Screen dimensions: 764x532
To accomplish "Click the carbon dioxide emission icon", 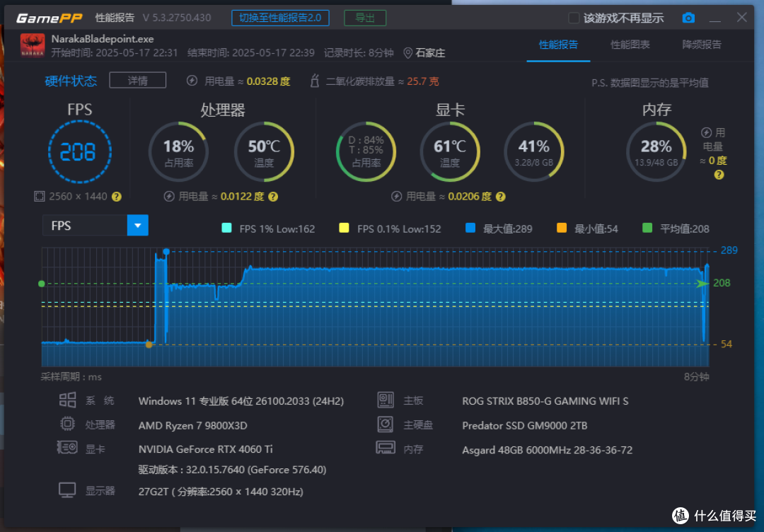I will tap(315, 81).
